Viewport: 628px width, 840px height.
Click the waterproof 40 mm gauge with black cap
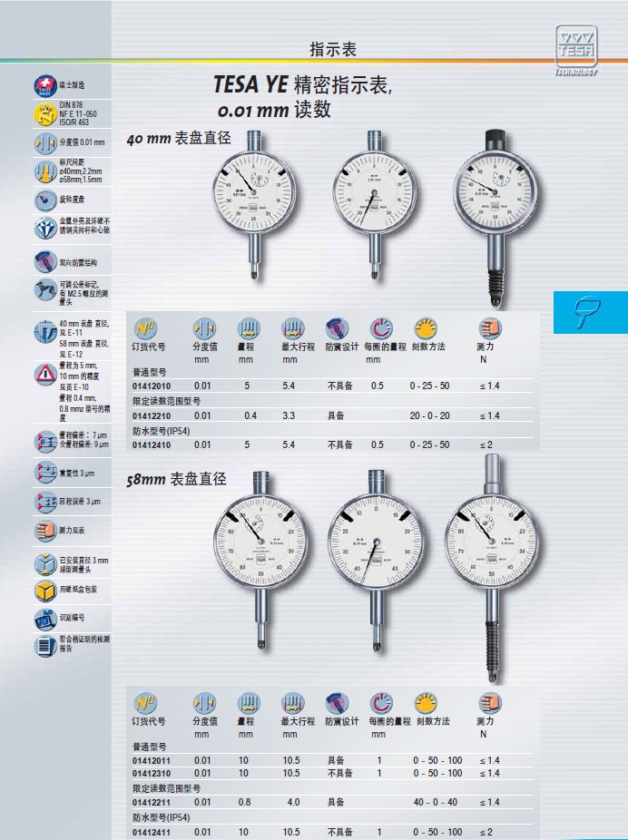(496, 218)
